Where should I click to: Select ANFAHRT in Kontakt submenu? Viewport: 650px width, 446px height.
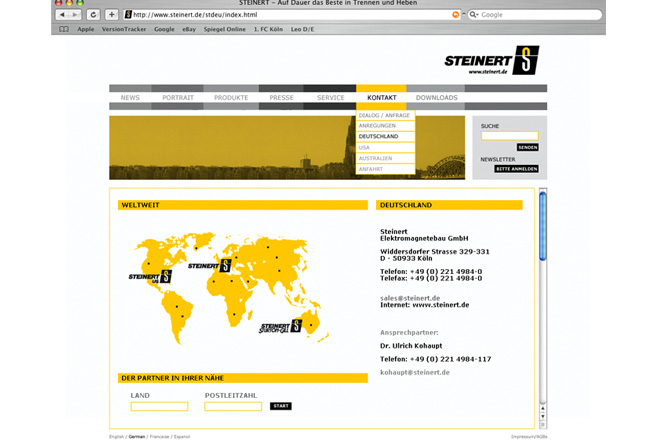385,169
